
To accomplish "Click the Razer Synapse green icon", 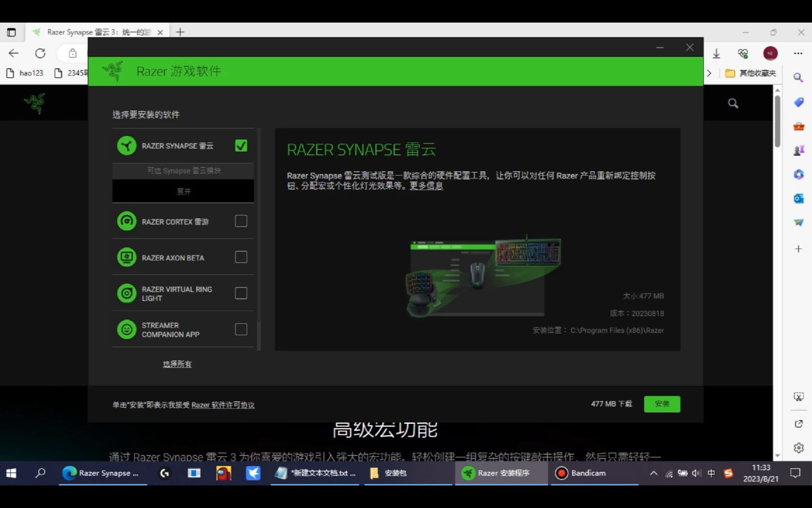I will (x=126, y=146).
